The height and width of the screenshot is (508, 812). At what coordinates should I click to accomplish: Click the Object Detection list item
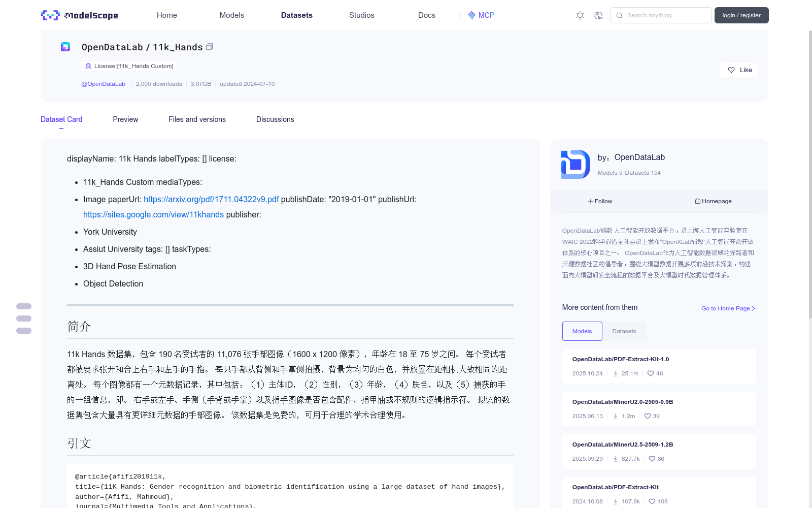point(113,283)
